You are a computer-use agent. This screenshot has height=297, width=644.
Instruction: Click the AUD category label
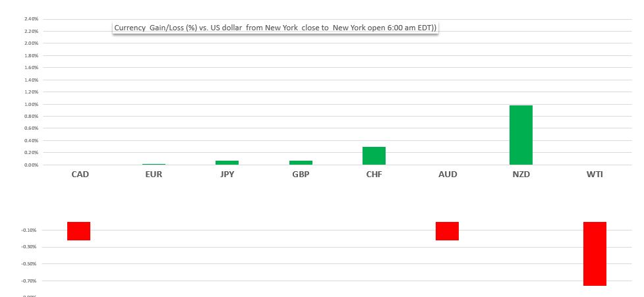pos(447,175)
